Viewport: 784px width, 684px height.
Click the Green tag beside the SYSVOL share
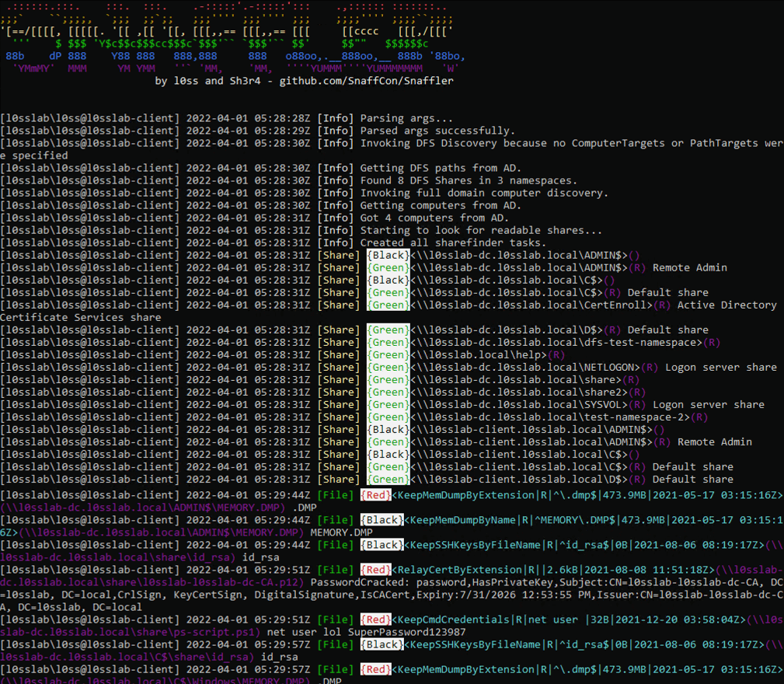[388, 404]
